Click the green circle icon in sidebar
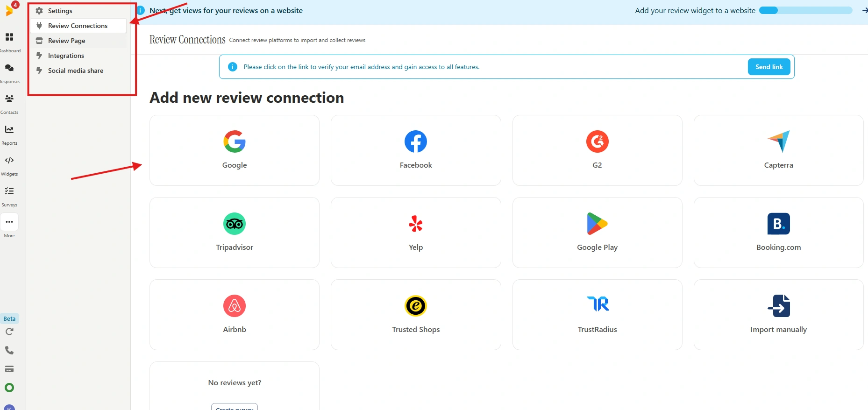This screenshot has width=868, height=410. click(9, 388)
